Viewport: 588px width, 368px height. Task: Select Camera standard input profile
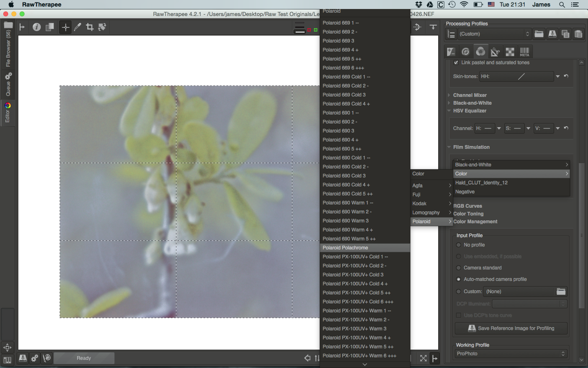[x=459, y=268]
